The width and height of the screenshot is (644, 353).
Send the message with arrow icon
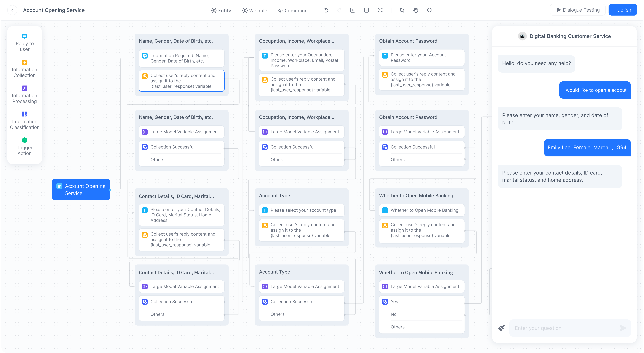(x=623, y=328)
